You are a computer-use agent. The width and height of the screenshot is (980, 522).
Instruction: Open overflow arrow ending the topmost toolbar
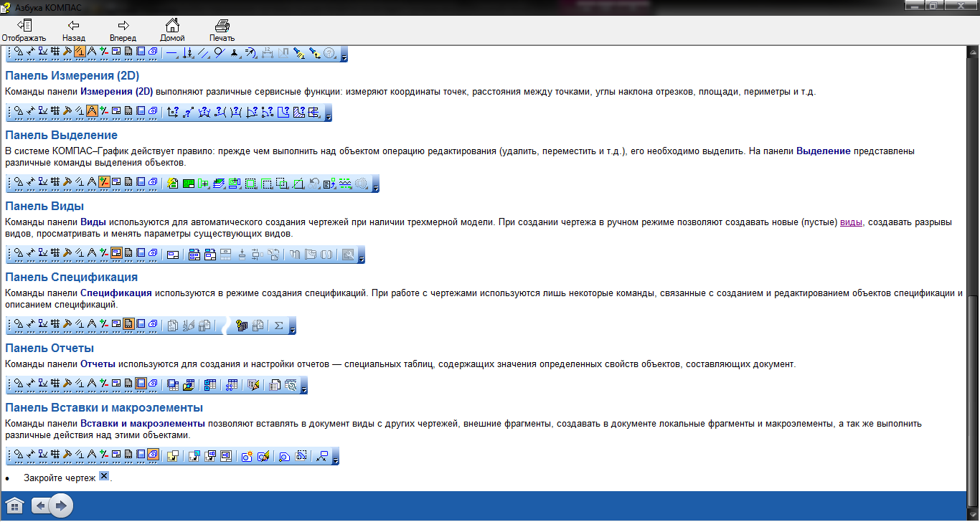[x=344, y=53]
